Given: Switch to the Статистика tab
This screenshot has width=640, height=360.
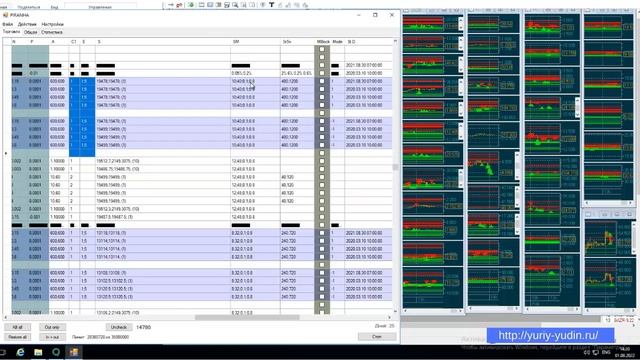Looking at the screenshot, I should tap(52, 32).
